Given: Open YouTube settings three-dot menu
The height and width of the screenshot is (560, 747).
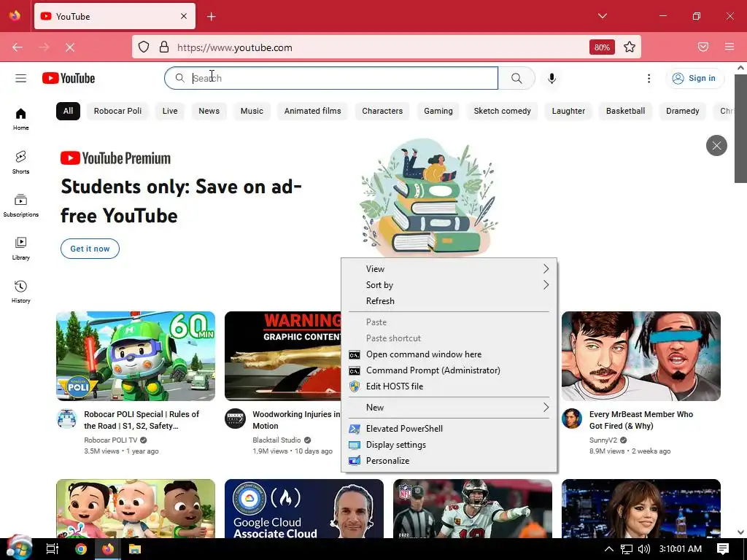Looking at the screenshot, I should pos(649,78).
